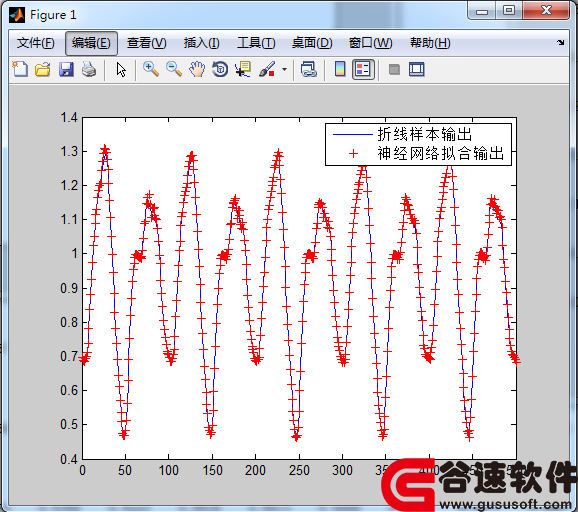Click the Link Plot icon
Screen dimensions: 578x512
point(309,69)
